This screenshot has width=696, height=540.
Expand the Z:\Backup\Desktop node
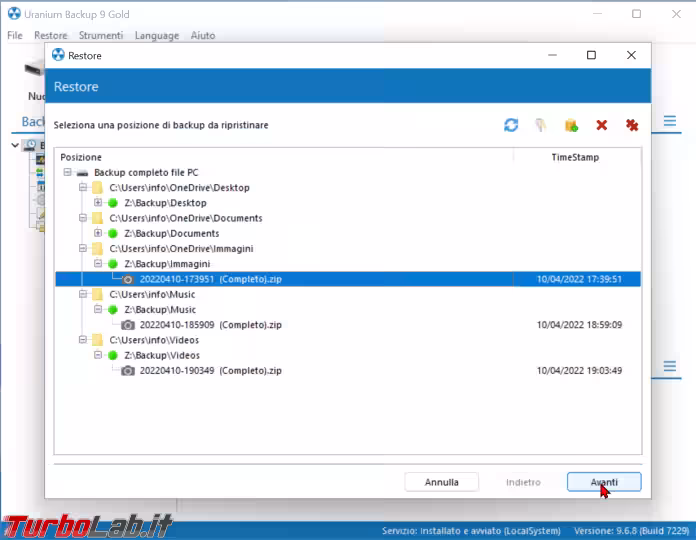point(98,202)
